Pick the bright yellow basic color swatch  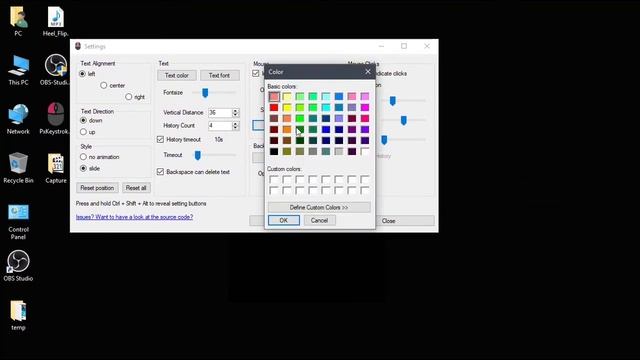point(287,107)
